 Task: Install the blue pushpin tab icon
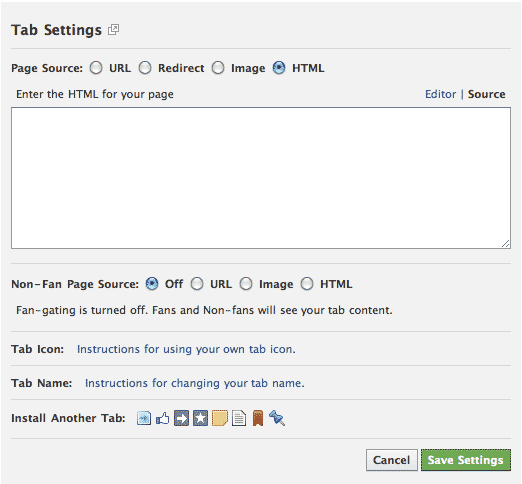277,418
